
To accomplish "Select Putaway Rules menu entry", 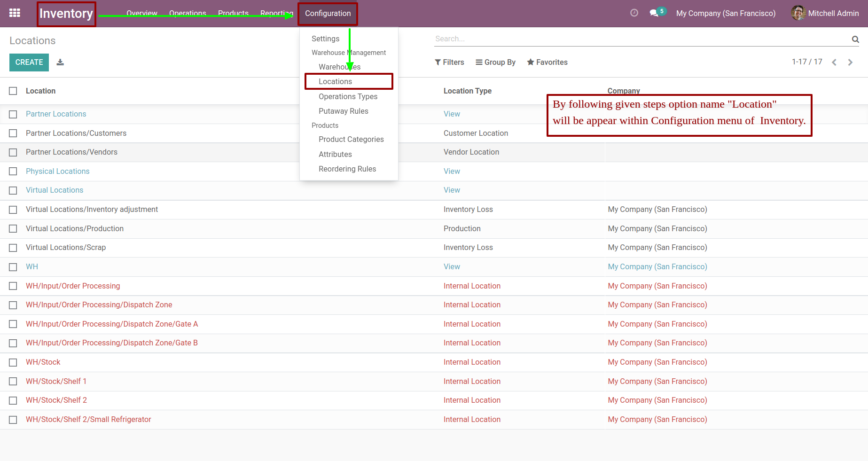I will pos(343,111).
